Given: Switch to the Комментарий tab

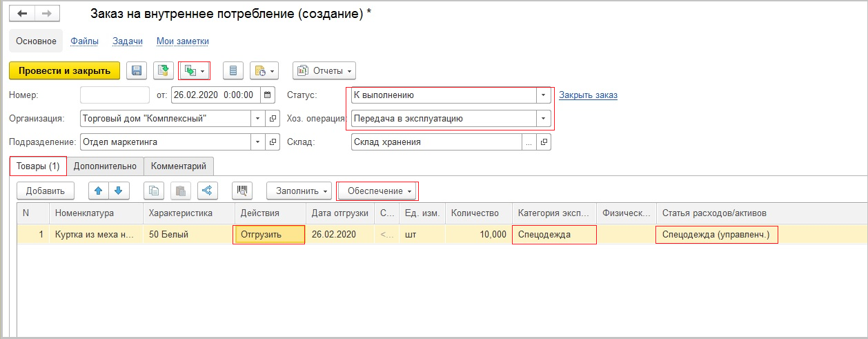Looking at the screenshot, I should (x=179, y=166).
